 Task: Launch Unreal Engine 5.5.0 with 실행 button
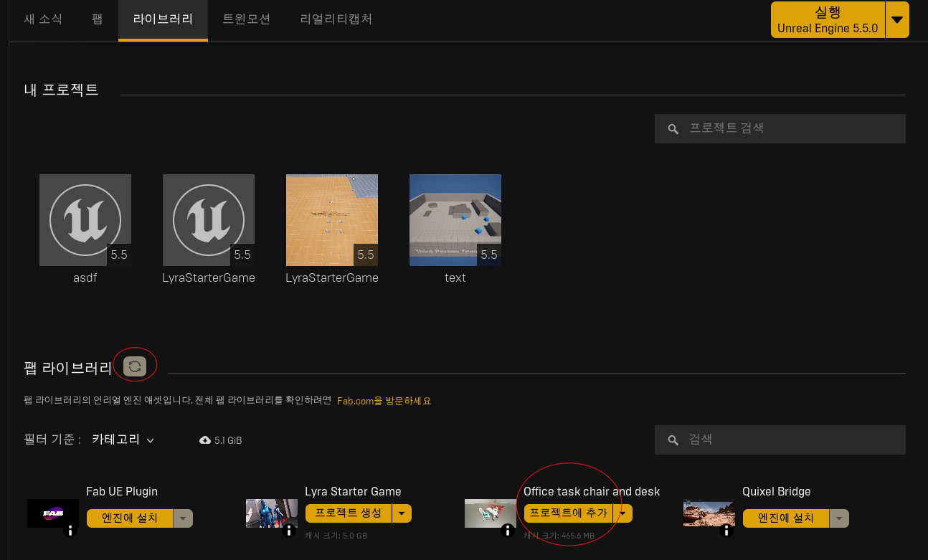828,20
